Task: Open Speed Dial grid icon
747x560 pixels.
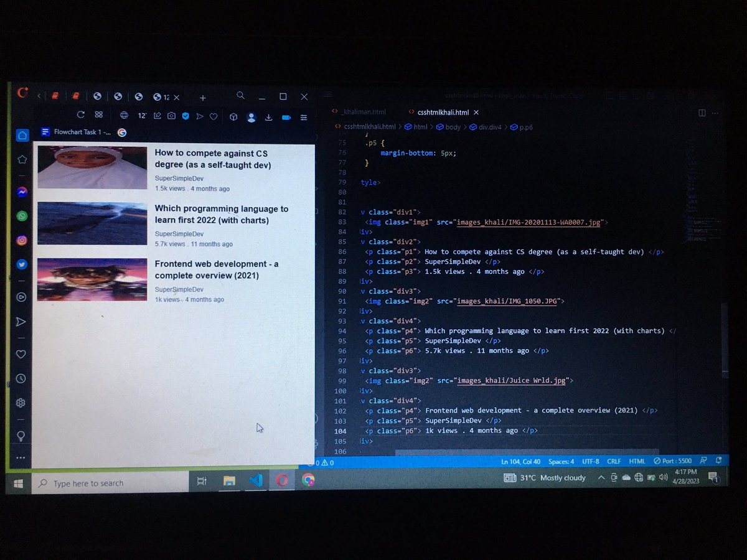Action: [x=98, y=115]
